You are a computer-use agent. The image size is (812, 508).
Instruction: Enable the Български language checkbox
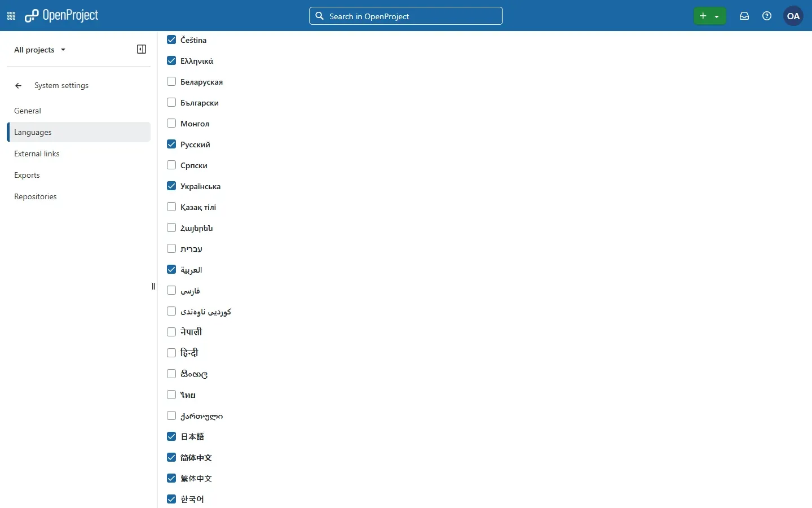point(171,102)
